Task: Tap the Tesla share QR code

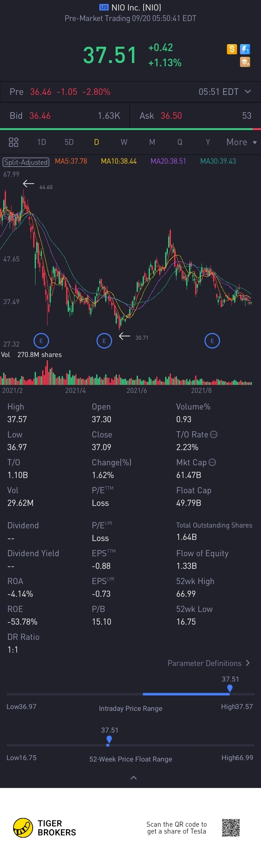Action: coord(231,827)
